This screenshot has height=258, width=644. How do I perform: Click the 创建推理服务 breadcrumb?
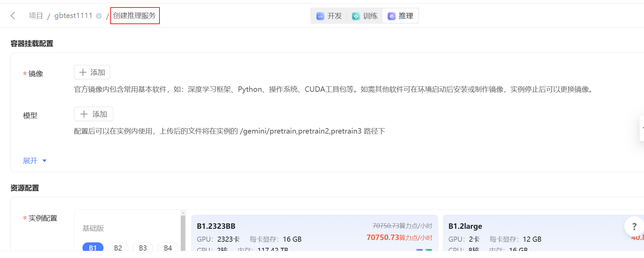tap(134, 16)
